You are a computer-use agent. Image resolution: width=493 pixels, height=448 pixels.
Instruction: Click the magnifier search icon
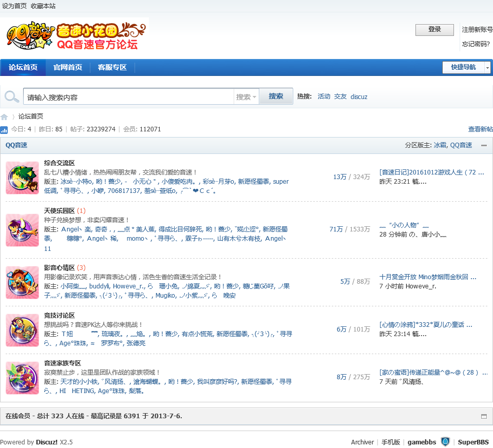(x=12, y=97)
